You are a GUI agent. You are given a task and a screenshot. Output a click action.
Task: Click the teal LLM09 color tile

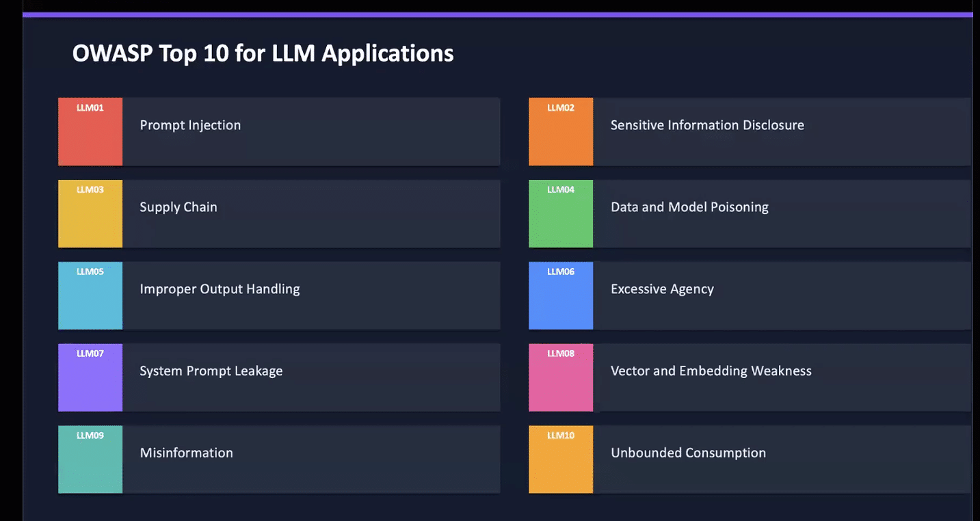[x=90, y=459]
